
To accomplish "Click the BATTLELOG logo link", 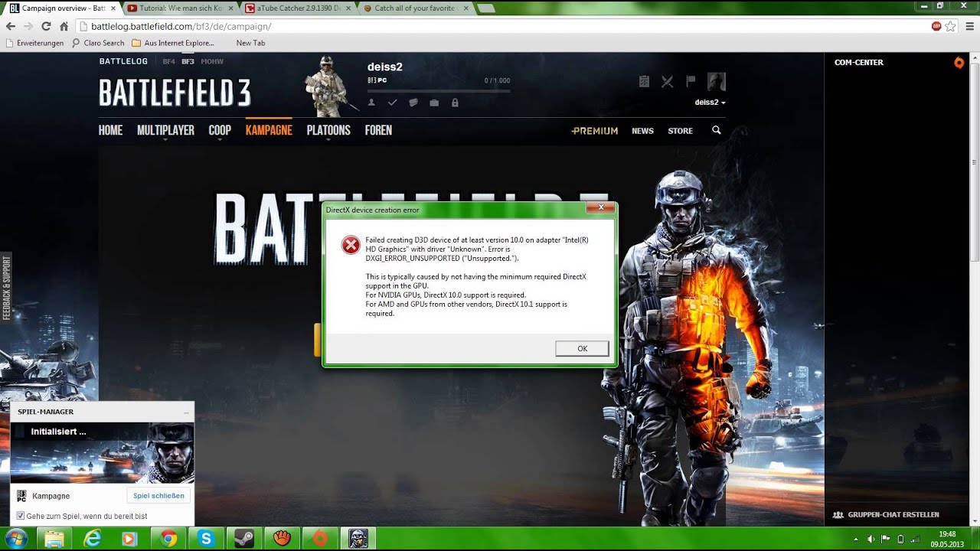I will (123, 61).
